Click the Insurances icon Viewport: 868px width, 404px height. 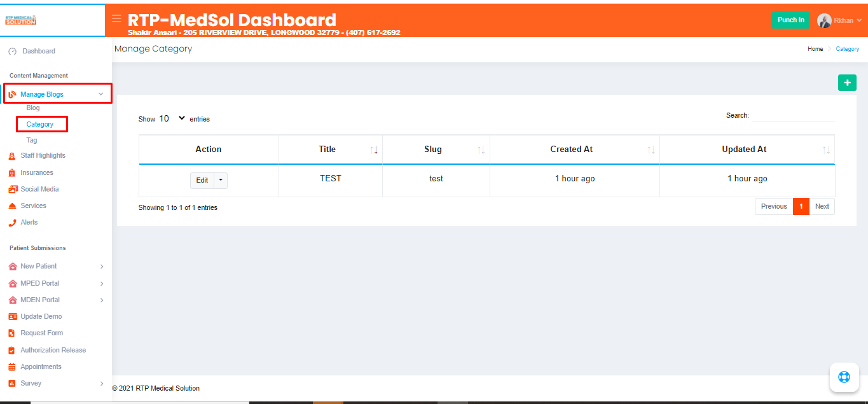pyautogui.click(x=12, y=173)
